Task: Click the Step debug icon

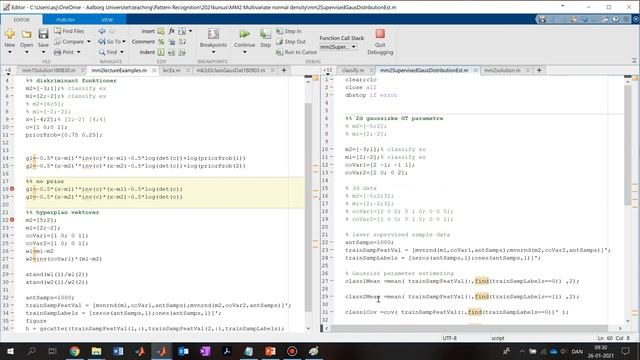Action: point(265,34)
